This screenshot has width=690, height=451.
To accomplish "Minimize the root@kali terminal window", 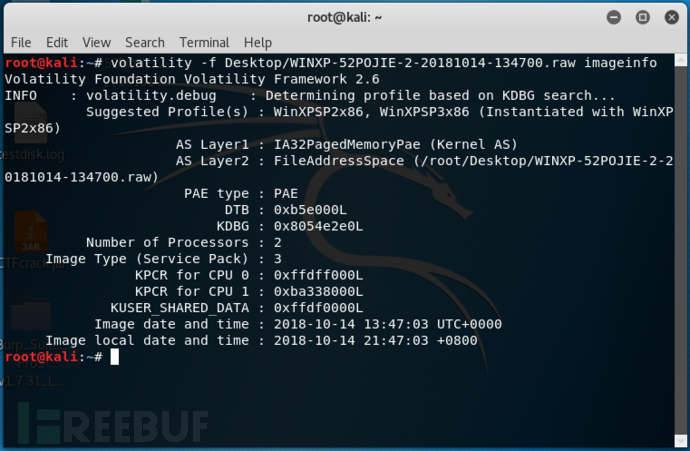I will click(x=613, y=18).
